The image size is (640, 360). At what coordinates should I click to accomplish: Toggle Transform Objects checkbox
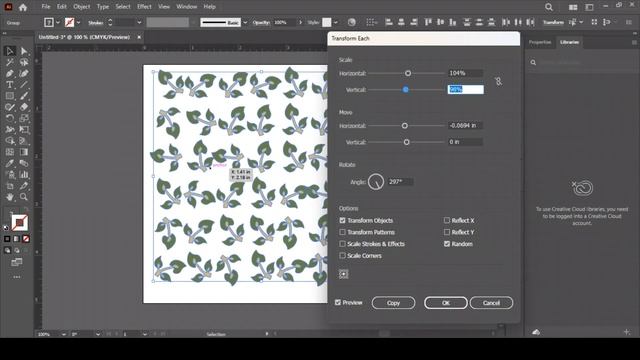342,220
